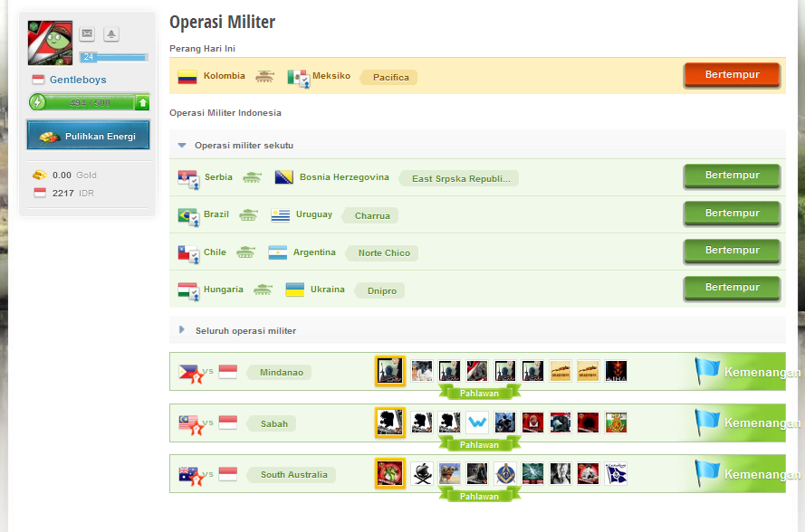
Task: Click the Kolombia flag icon
Action: (x=187, y=77)
